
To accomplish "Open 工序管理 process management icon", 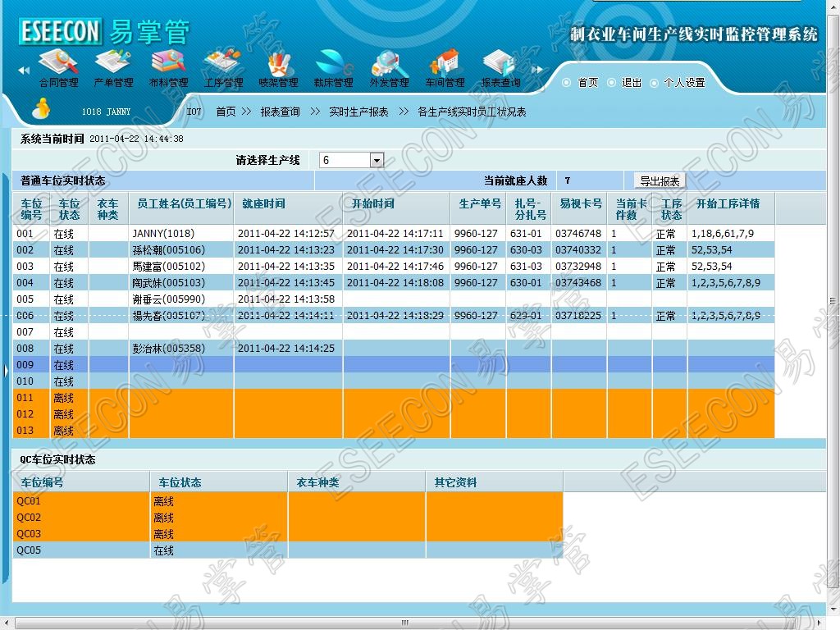I will (223, 67).
